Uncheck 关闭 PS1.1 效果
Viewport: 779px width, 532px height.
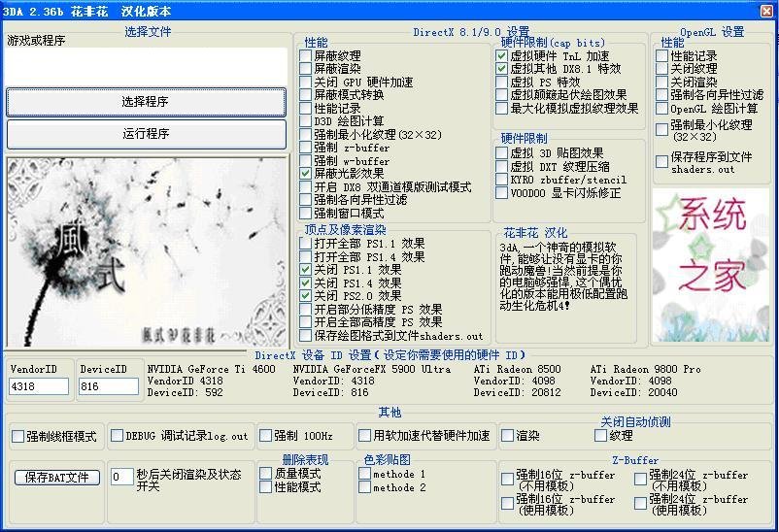(306, 270)
